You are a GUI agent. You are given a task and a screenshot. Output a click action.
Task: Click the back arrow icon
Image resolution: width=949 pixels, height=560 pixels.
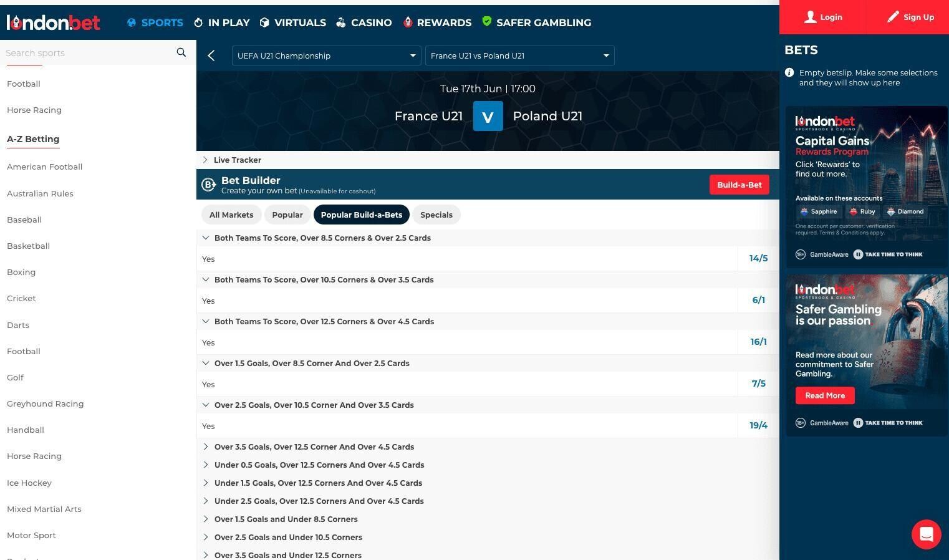211,56
